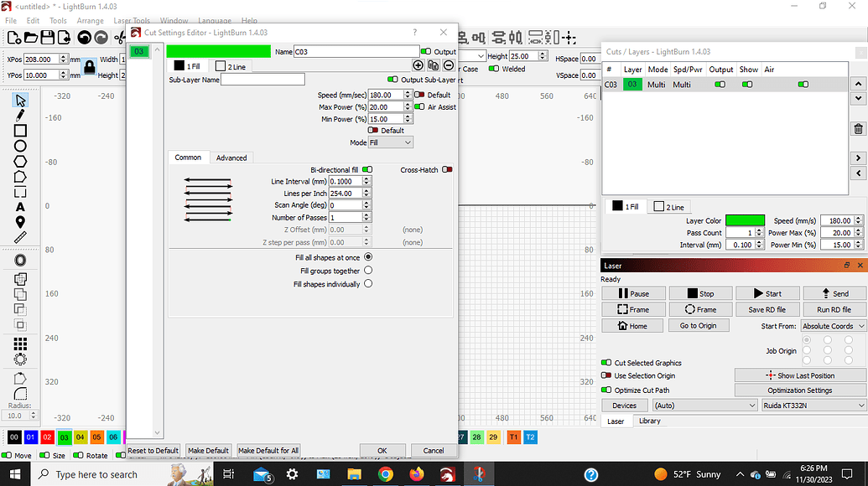868x486 pixels.
Task: Move layer up arrow in Cuts panel
Action: point(858,84)
